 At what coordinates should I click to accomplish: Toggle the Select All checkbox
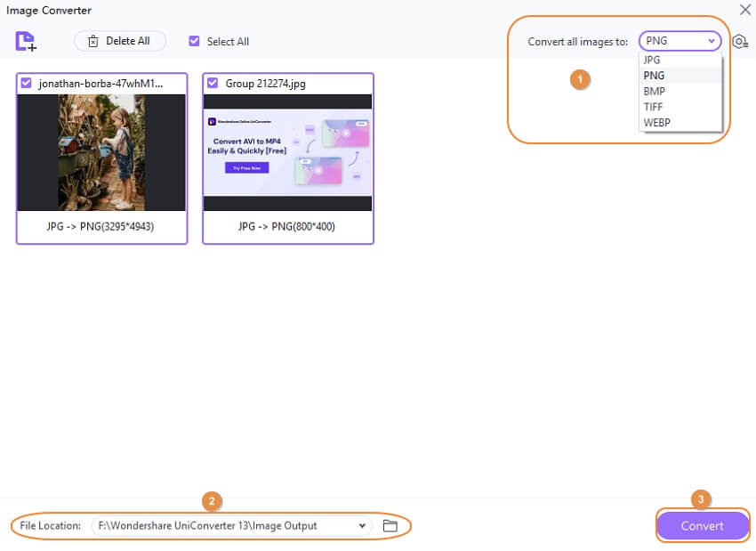194,41
